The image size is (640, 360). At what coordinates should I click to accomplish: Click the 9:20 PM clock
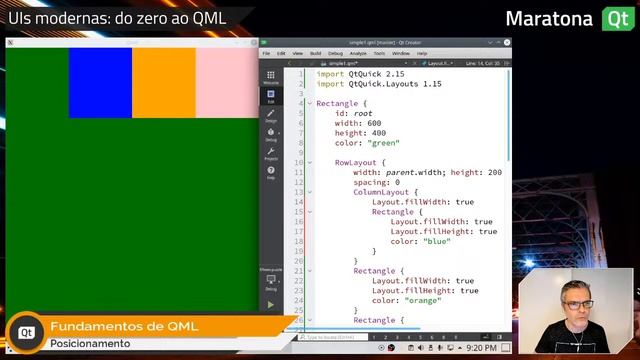481,348
